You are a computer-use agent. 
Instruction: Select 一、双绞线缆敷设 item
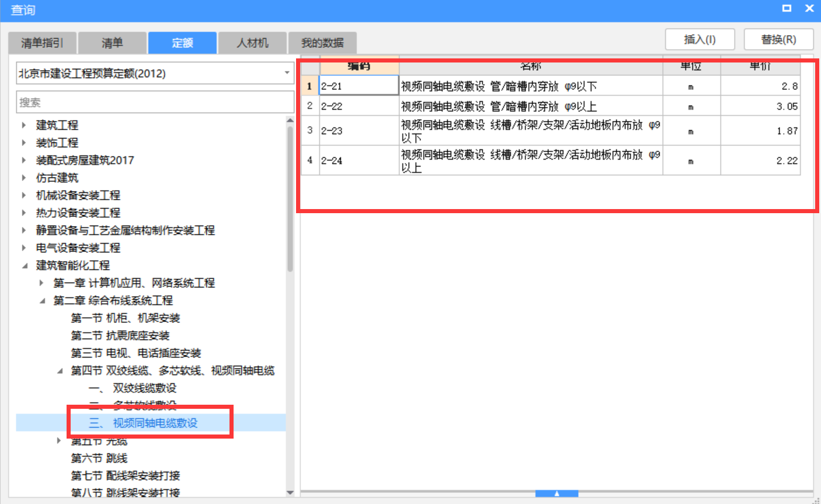pyautogui.click(x=133, y=388)
